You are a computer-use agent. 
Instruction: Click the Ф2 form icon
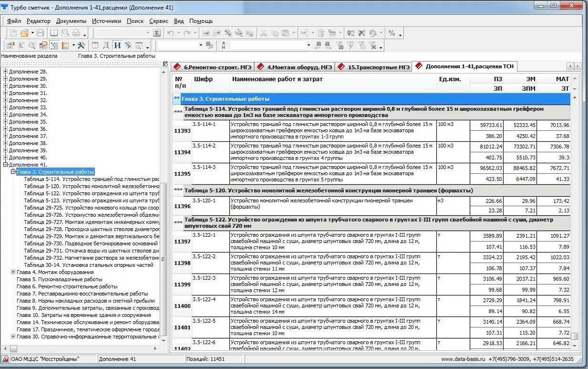[351, 33]
